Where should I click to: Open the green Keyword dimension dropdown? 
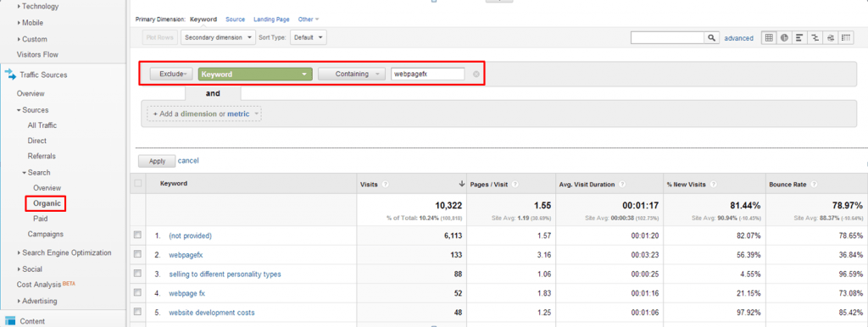point(255,75)
